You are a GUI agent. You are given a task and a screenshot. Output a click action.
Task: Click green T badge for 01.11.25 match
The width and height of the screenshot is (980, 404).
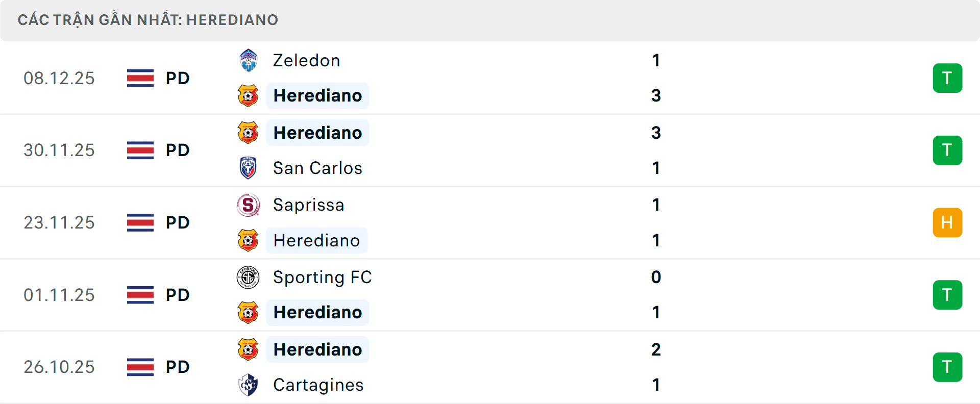pyautogui.click(x=947, y=295)
